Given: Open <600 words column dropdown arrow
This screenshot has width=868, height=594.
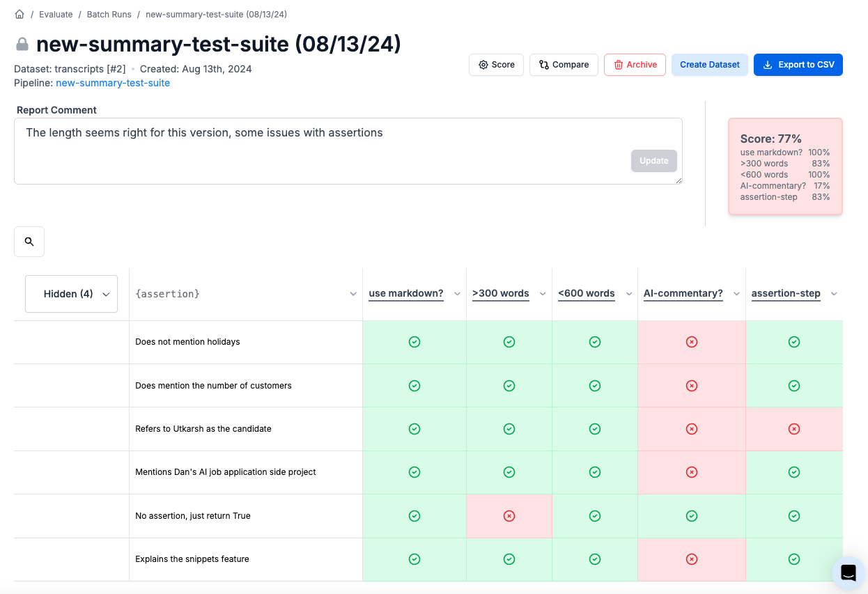Looking at the screenshot, I should [x=628, y=294].
